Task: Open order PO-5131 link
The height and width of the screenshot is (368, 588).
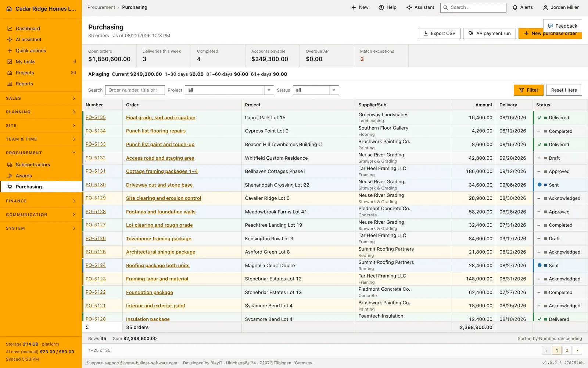Action: (x=96, y=171)
